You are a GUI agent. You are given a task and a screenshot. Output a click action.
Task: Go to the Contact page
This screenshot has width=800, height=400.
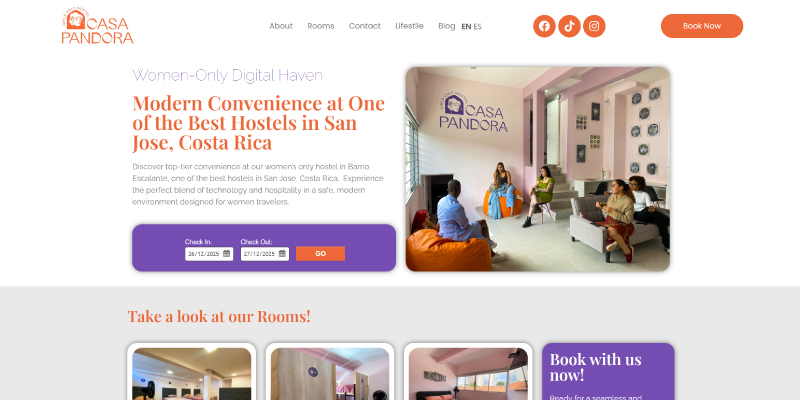pyautogui.click(x=364, y=26)
